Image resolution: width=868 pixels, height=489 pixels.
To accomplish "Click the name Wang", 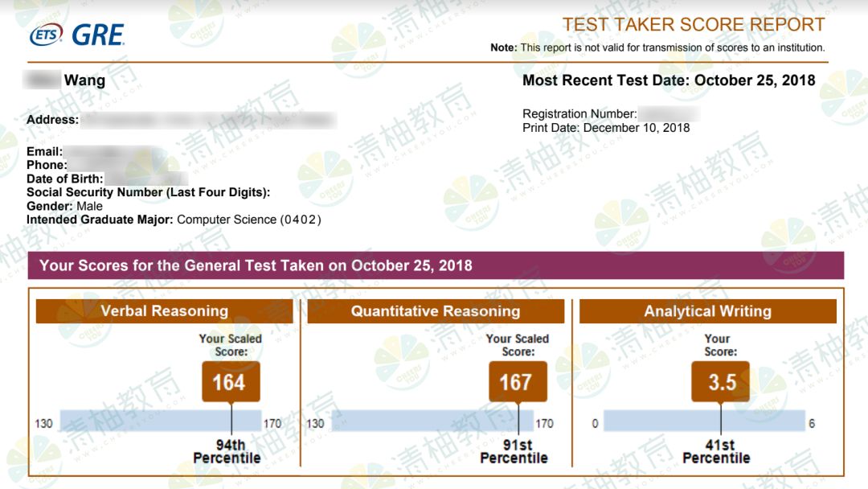I will tap(84, 80).
